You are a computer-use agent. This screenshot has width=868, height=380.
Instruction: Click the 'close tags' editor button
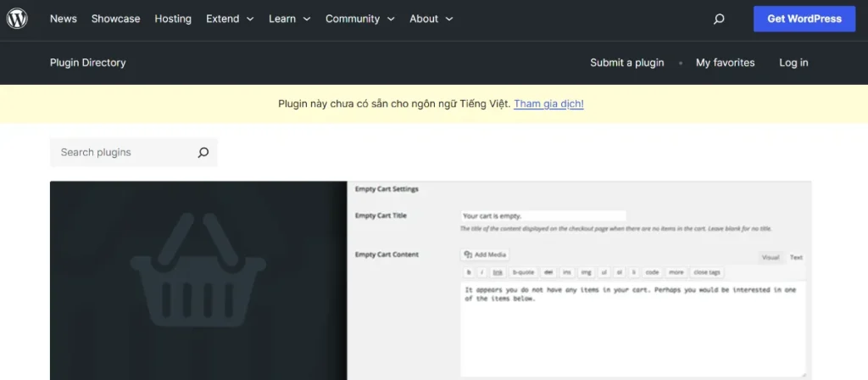[706, 272]
